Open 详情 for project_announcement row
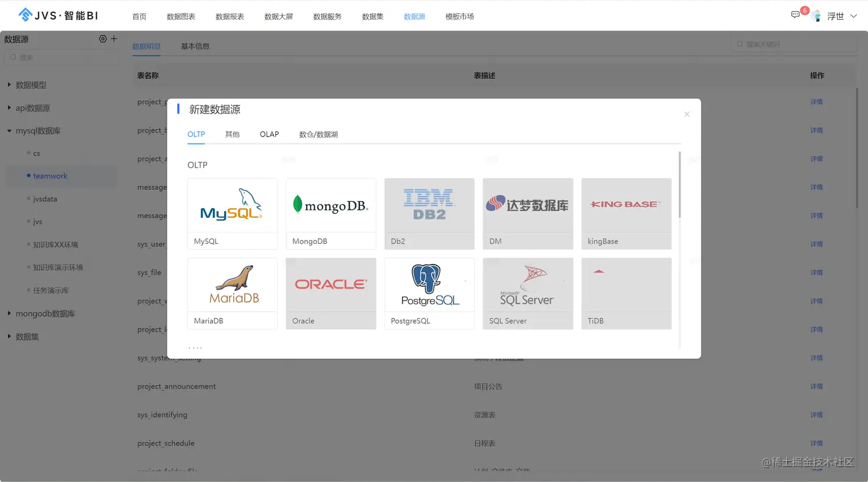Image resolution: width=868 pixels, height=482 pixels. tap(816, 386)
